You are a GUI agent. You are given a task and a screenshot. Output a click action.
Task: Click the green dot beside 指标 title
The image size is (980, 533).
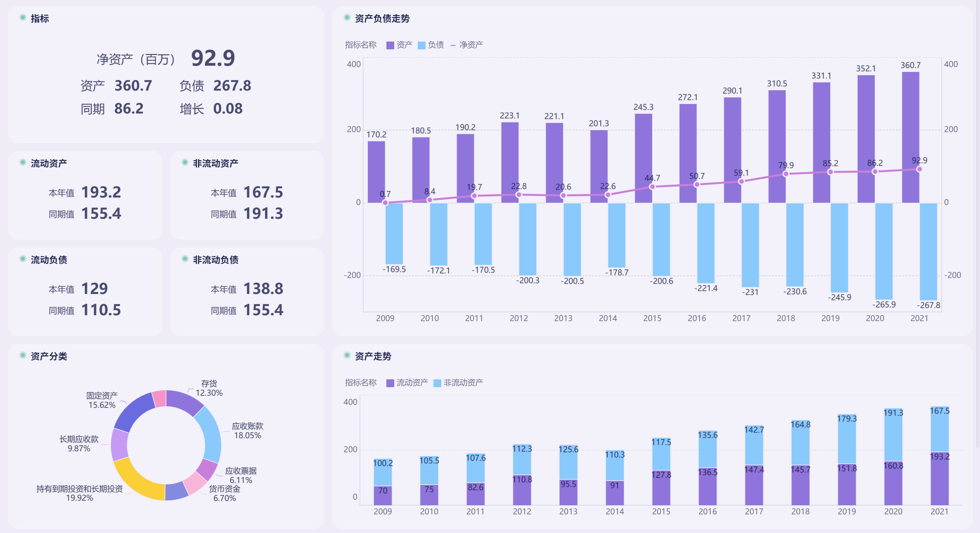(23, 18)
